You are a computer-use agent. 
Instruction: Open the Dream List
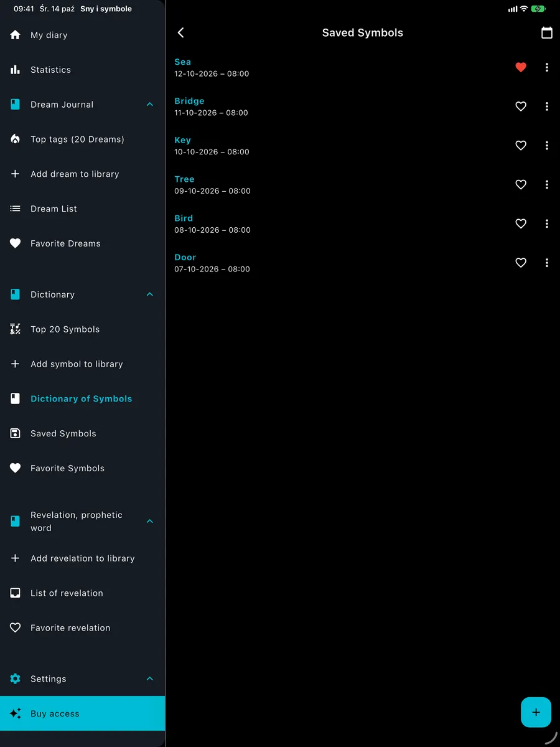tap(82, 209)
